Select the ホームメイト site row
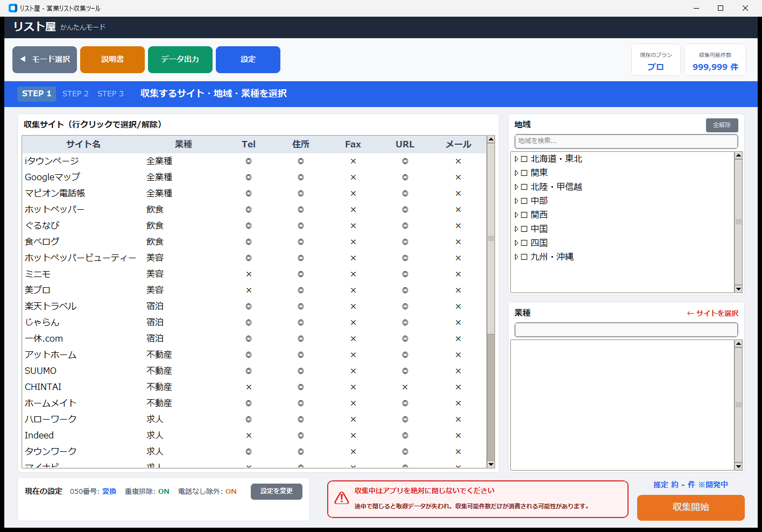The width and height of the screenshot is (762, 532). tap(254, 403)
